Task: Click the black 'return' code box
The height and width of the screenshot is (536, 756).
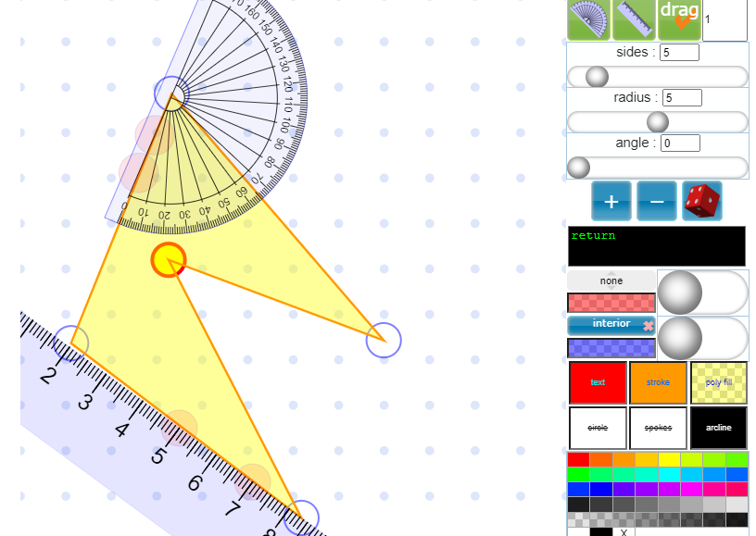Action: [x=656, y=246]
